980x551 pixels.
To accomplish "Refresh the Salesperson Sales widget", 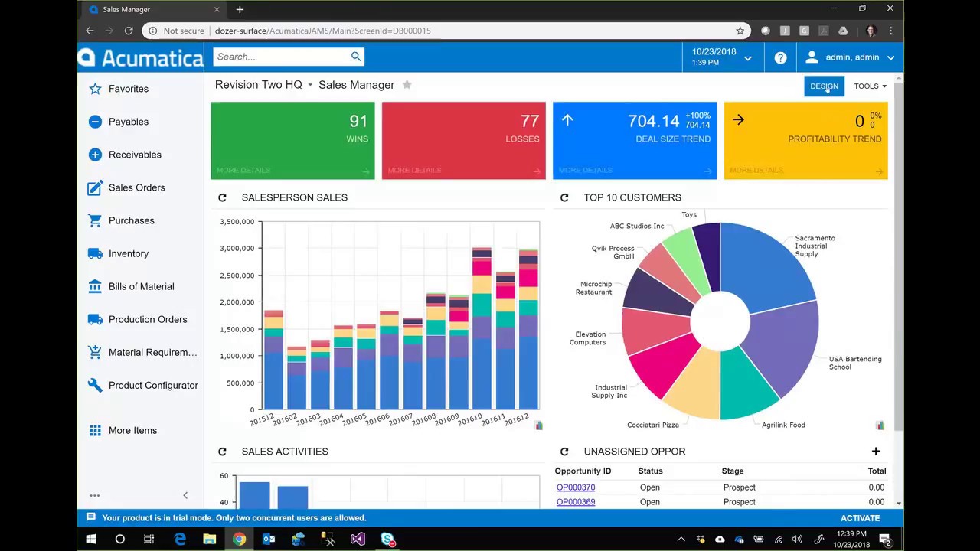I will tap(222, 197).
